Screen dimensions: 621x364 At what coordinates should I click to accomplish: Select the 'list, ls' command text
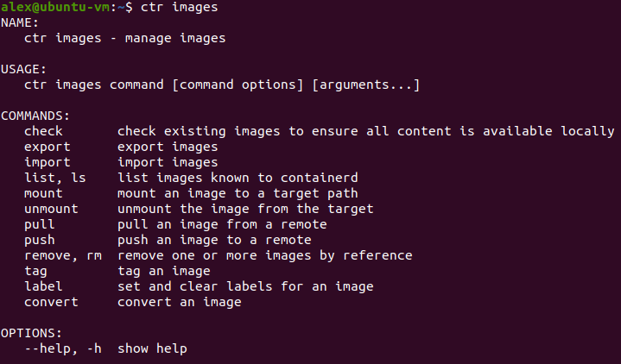[x=55, y=178]
